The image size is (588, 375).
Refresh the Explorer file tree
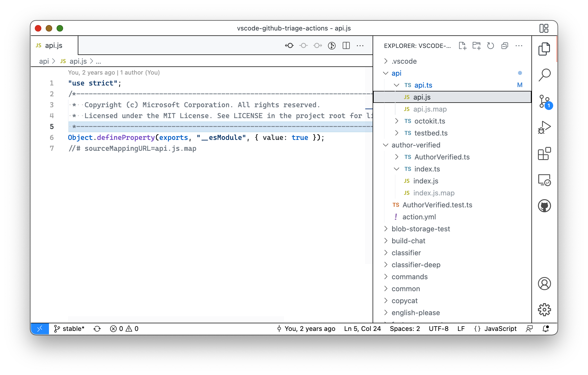click(x=490, y=46)
